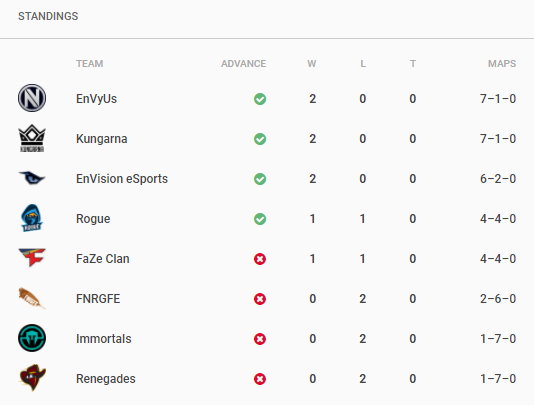This screenshot has height=405, width=534.
Task: Click Rogue's green advance checkmark
Action: click(260, 219)
